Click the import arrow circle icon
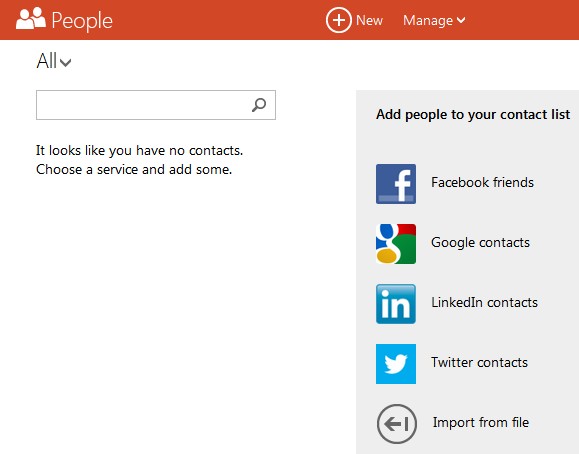The width and height of the screenshot is (579, 454). 397,424
